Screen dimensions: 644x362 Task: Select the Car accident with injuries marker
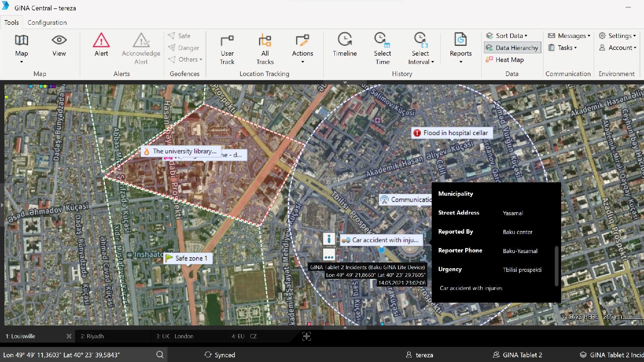tap(381, 240)
